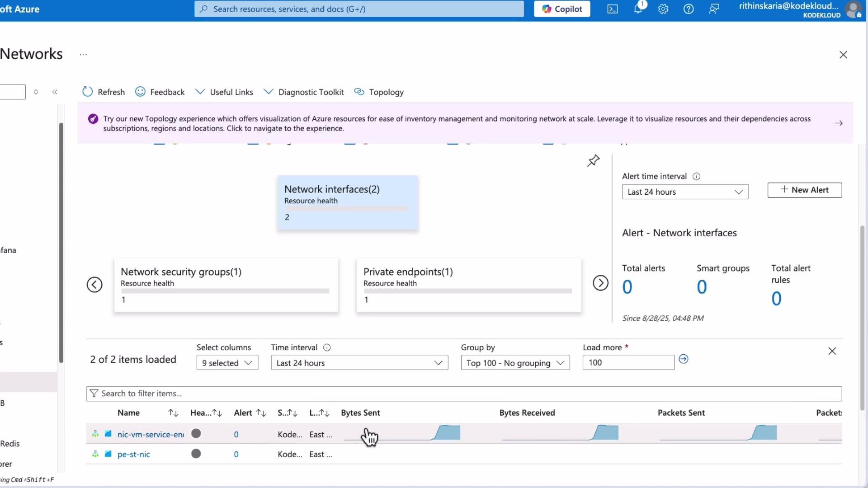Open the Group by Top 100 dropdown
The height and width of the screenshot is (488, 868).
515,363
